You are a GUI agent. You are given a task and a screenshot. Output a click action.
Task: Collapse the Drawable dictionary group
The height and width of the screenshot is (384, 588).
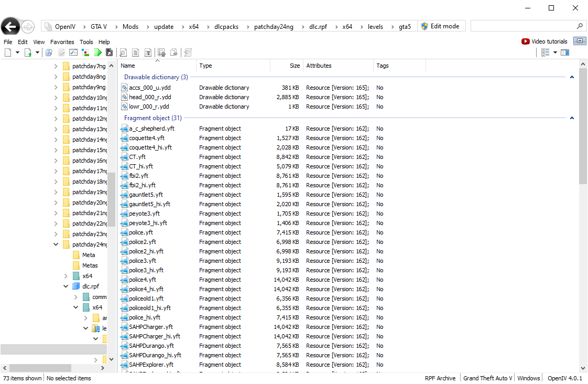[572, 77]
